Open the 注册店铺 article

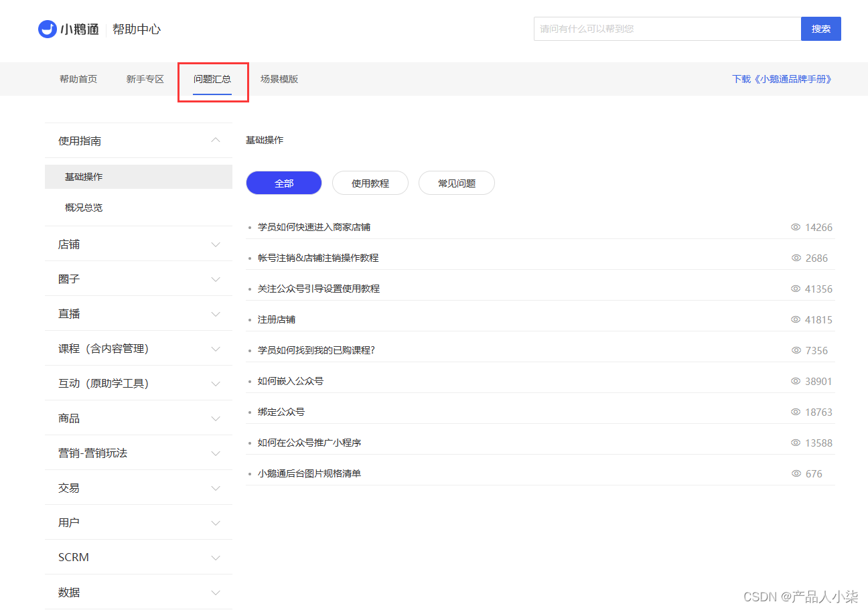(277, 319)
